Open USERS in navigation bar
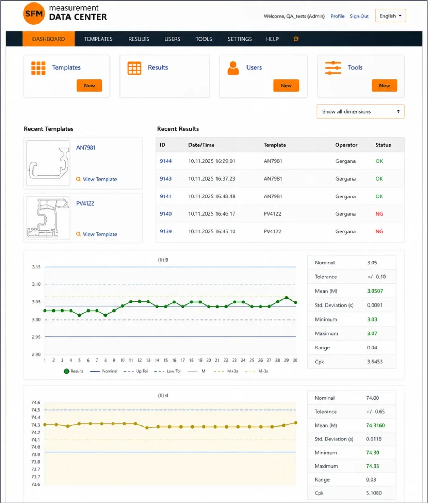 pyautogui.click(x=172, y=39)
